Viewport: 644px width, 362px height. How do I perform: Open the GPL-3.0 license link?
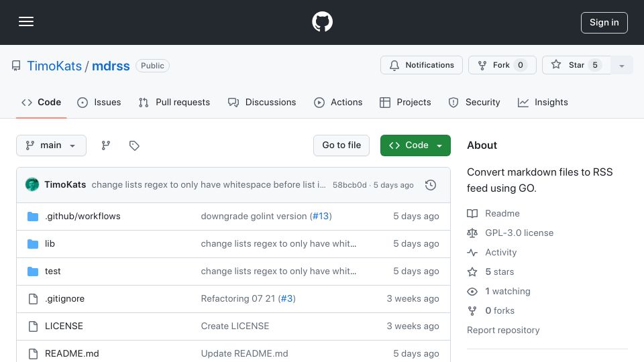[519, 233]
